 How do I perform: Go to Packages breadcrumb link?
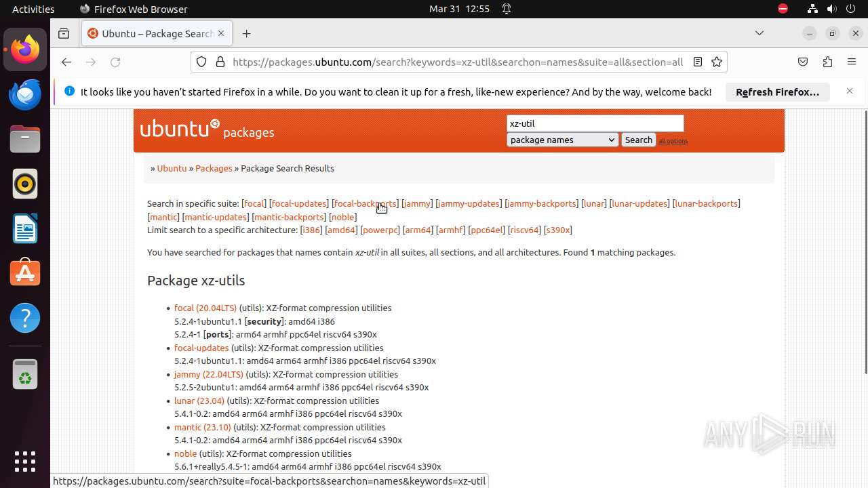point(214,168)
